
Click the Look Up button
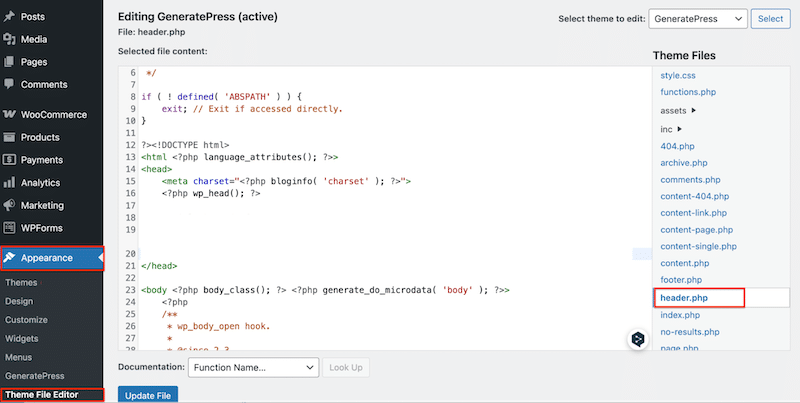pos(346,368)
